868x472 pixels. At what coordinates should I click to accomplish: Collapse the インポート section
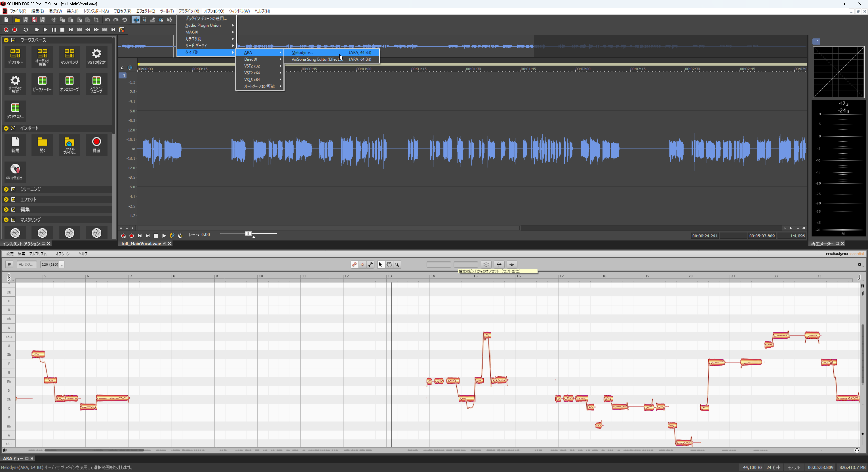(x=6, y=128)
